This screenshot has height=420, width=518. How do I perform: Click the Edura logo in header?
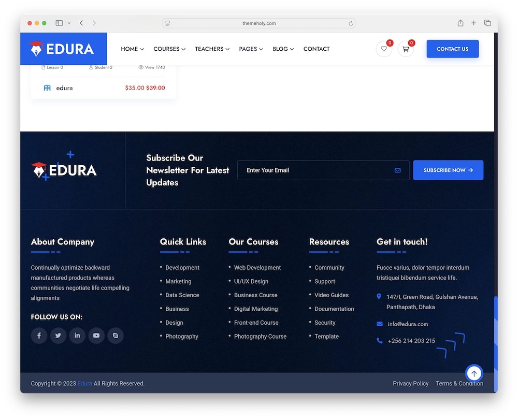coord(63,49)
